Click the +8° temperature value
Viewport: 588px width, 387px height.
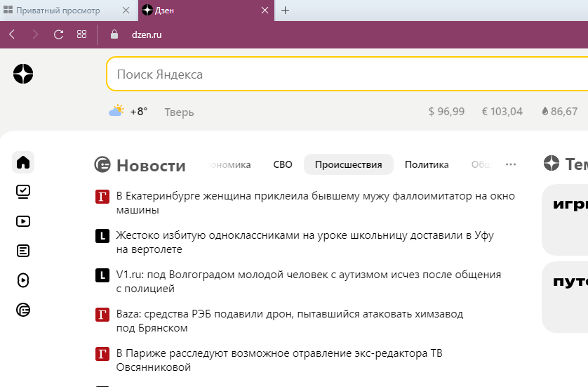(x=139, y=112)
